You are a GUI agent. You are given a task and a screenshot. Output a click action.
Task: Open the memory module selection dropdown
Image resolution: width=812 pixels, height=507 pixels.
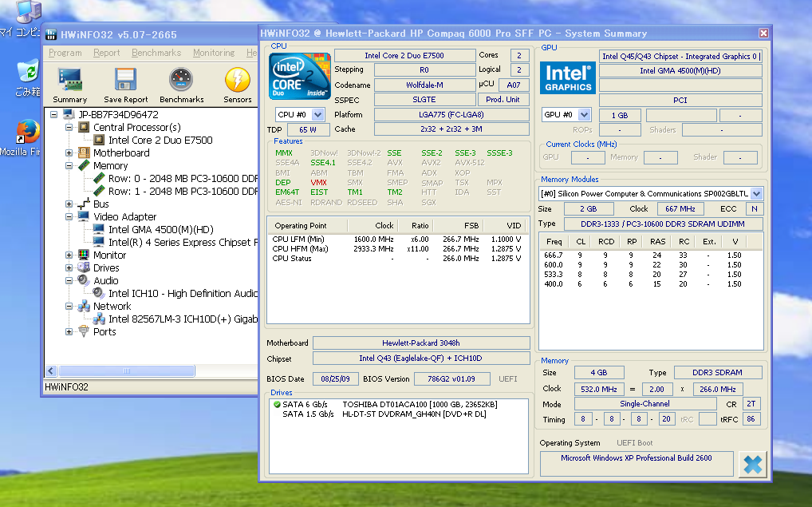pos(756,193)
